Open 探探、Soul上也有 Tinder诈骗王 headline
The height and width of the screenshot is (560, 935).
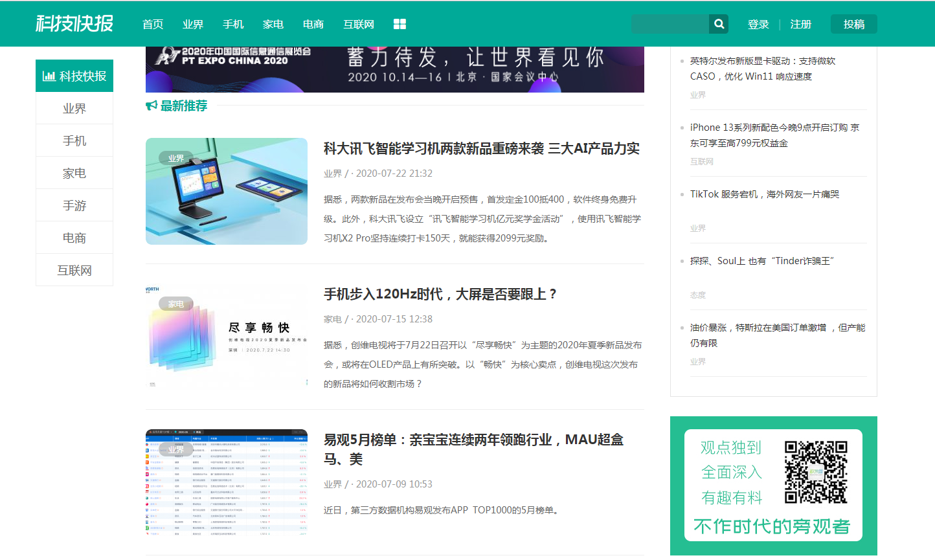click(x=762, y=261)
